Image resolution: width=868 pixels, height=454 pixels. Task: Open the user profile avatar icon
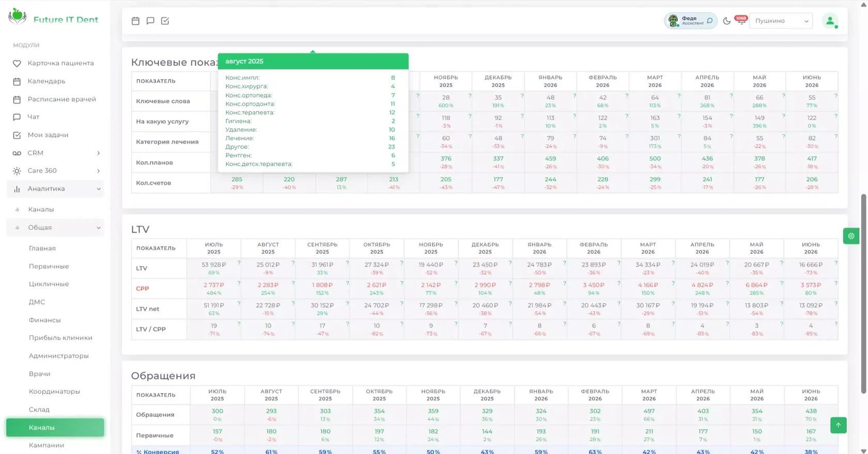click(830, 21)
